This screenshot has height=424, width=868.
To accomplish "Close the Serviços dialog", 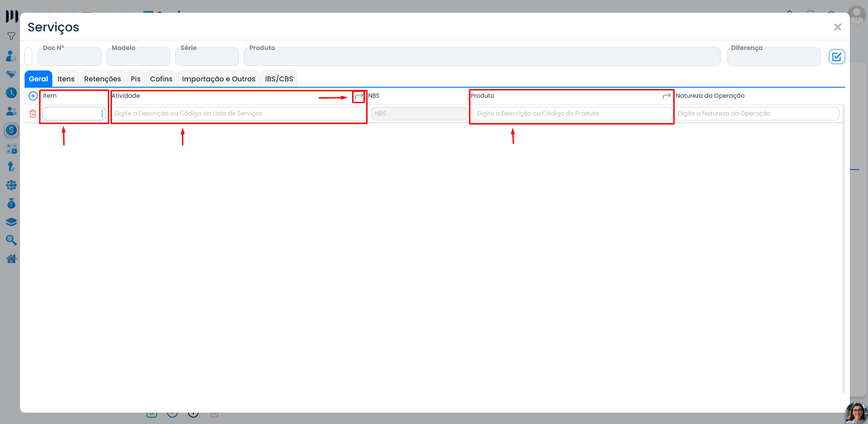I will (838, 27).
